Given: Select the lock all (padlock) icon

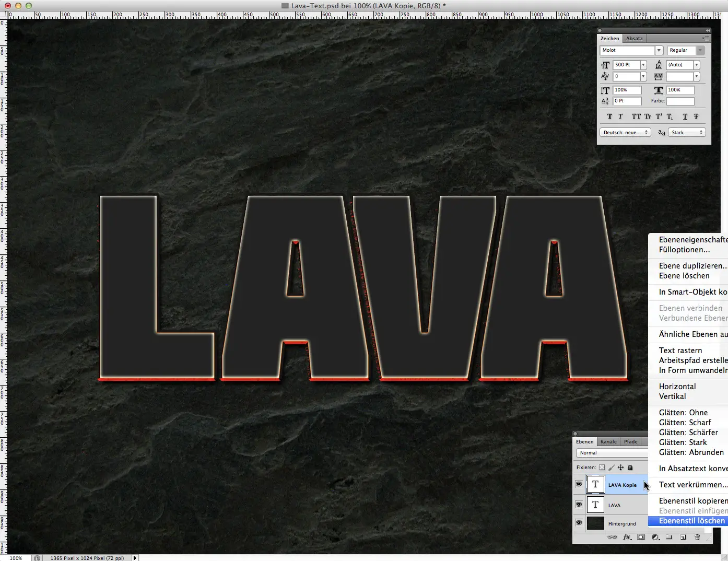Looking at the screenshot, I should click(x=630, y=467).
